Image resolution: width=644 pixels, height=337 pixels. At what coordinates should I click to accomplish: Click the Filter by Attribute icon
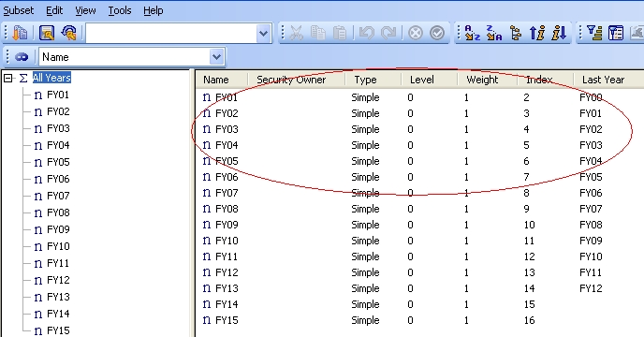coord(616,33)
